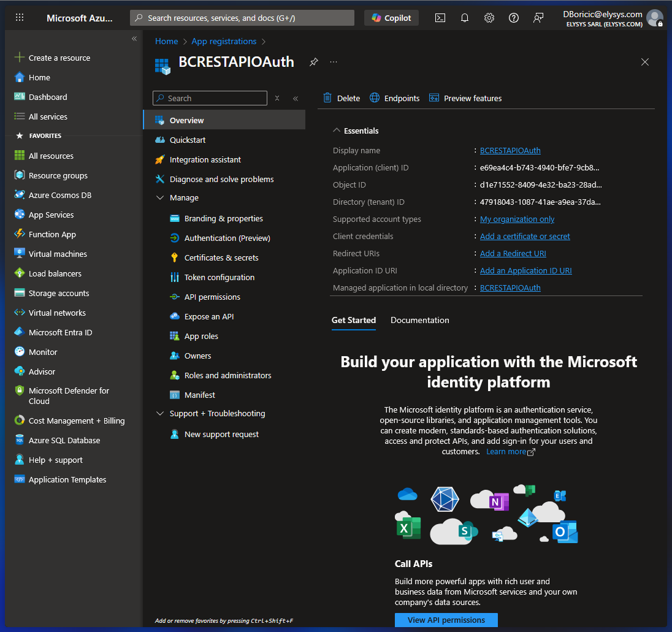This screenshot has width=672, height=632.
Task: Open the portal settings gear
Action: [x=489, y=18]
